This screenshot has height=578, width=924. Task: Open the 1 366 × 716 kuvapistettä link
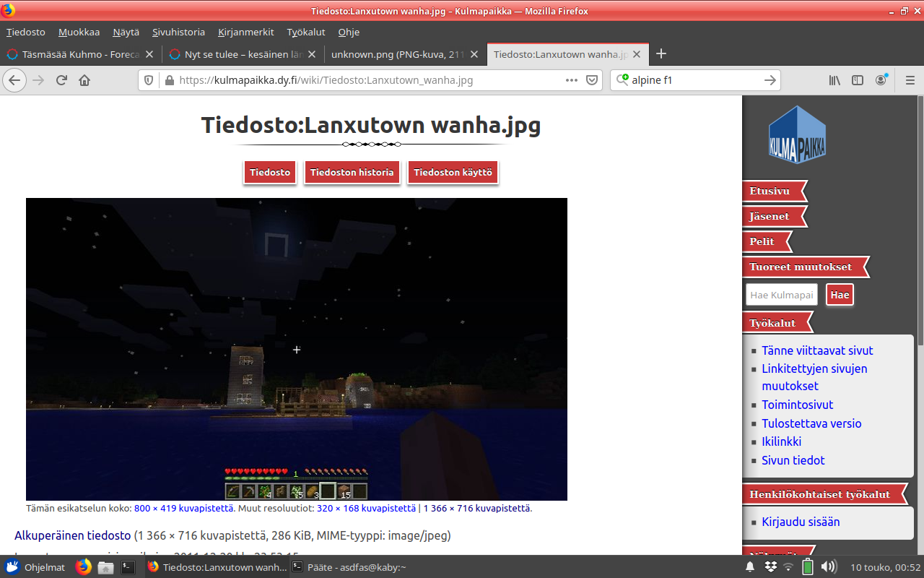click(x=476, y=508)
